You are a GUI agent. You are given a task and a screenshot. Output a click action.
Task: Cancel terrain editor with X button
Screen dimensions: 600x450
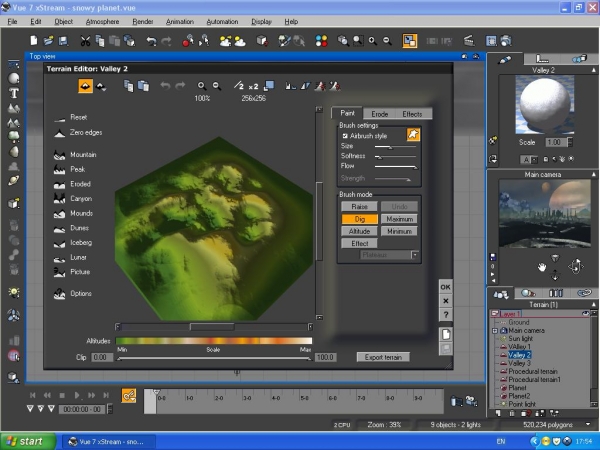pyautogui.click(x=445, y=301)
